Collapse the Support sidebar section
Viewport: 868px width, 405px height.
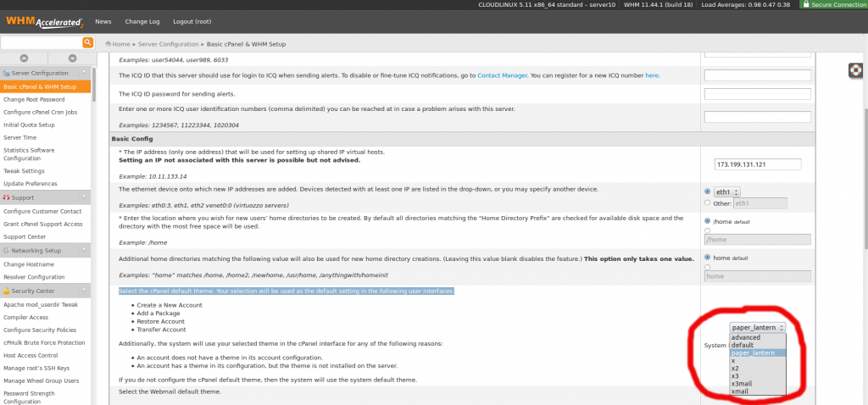(84, 197)
